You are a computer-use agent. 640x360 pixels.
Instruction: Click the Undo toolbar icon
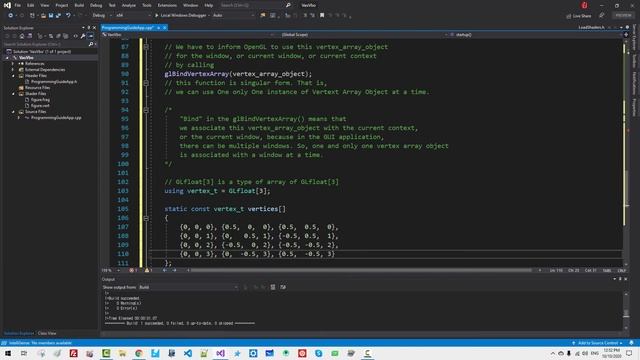pos(68,16)
